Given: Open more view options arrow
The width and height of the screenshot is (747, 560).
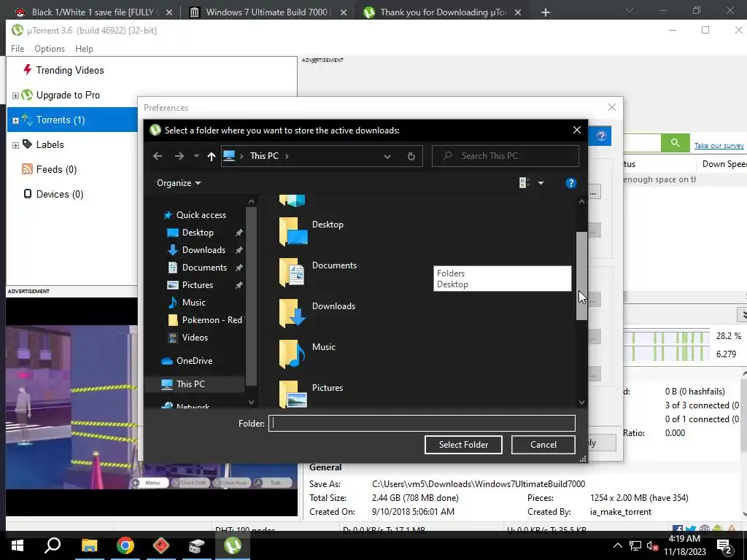Looking at the screenshot, I should (541, 183).
